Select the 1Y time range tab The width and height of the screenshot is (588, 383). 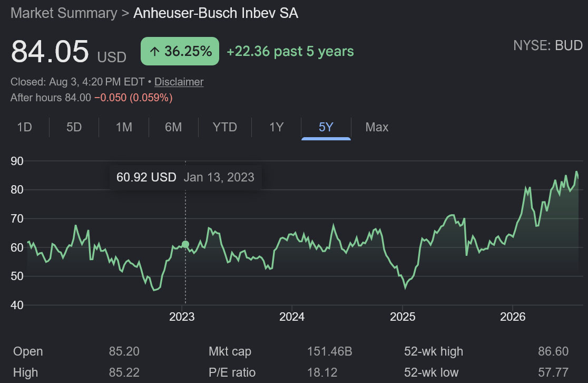(x=277, y=127)
